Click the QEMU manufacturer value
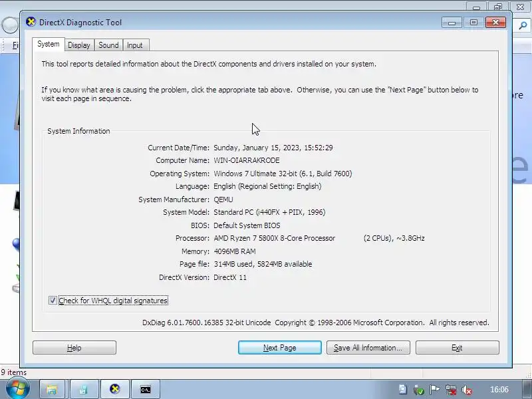The height and width of the screenshot is (399, 532). click(x=223, y=199)
